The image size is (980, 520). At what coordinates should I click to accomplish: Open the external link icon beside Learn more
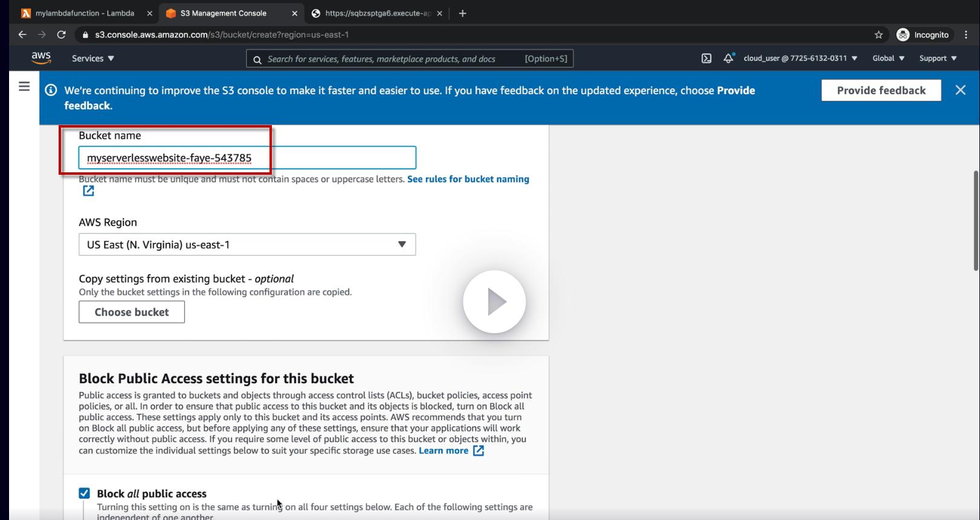[x=478, y=450]
